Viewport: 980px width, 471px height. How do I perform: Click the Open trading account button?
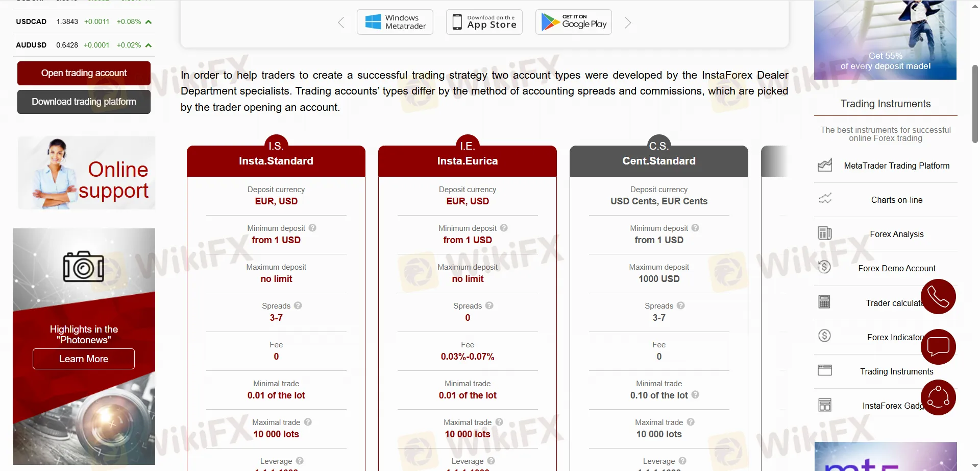pyautogui.click(x=84, y=73)
